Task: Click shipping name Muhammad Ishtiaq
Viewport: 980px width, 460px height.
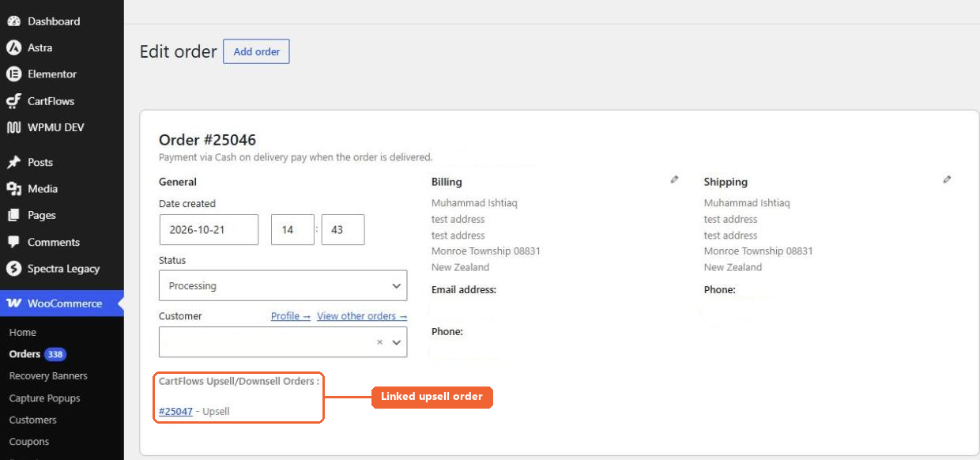Action: coord(747,203)
